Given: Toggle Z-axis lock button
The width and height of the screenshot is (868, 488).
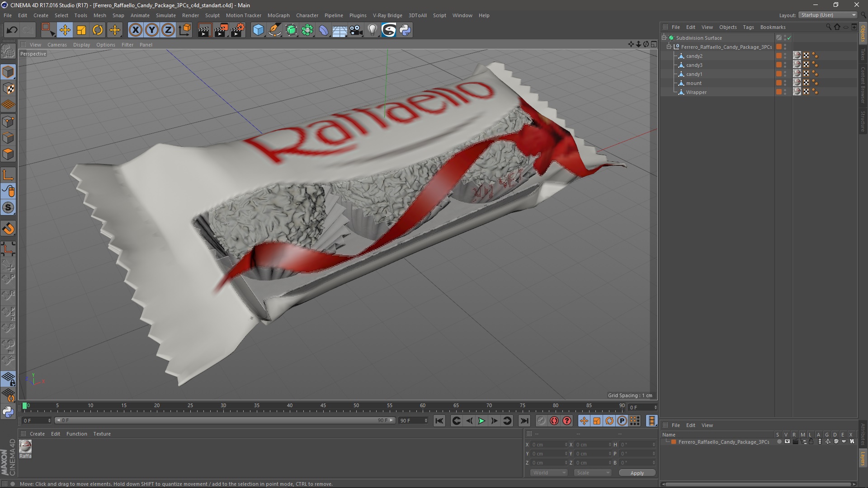Looking at the screenshot, I should click(168, 30).
